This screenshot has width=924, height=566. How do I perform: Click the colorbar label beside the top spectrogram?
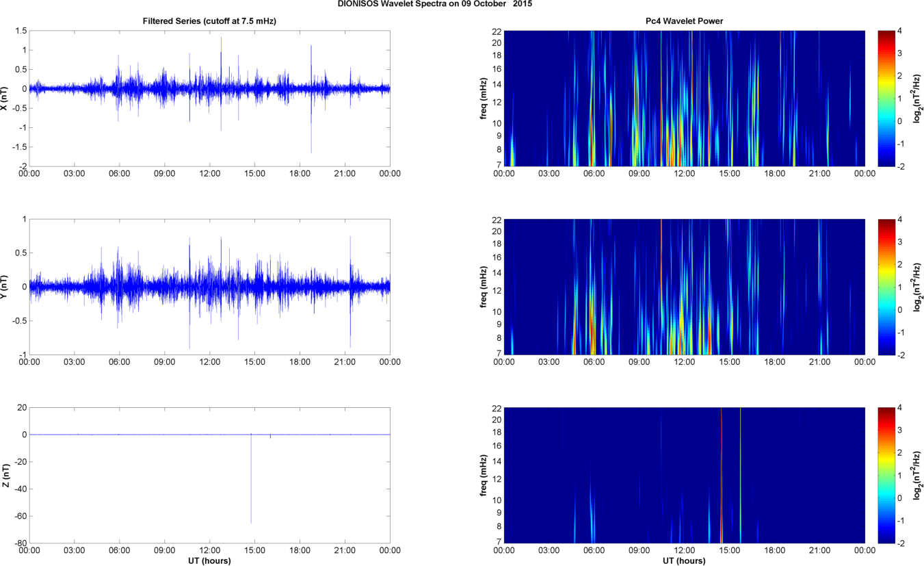click(919, 98)
